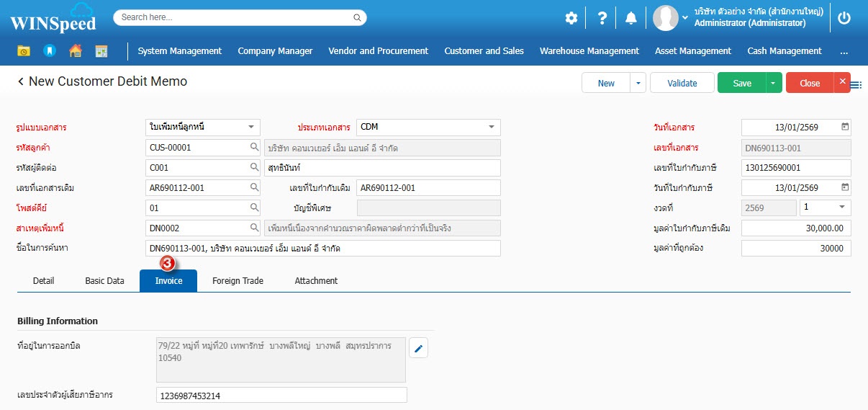Open calendar picker for document date
Screen dimensions: 868x410
pos(845,127)
